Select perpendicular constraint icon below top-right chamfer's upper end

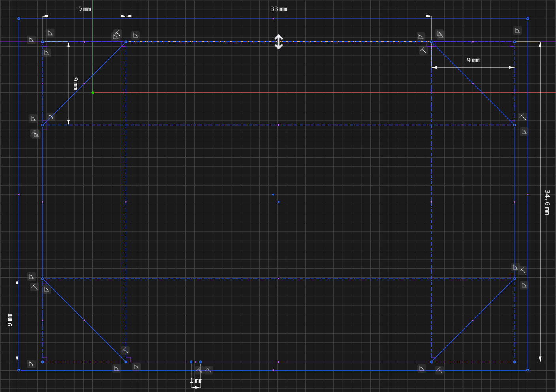click(x=423, y=50)
